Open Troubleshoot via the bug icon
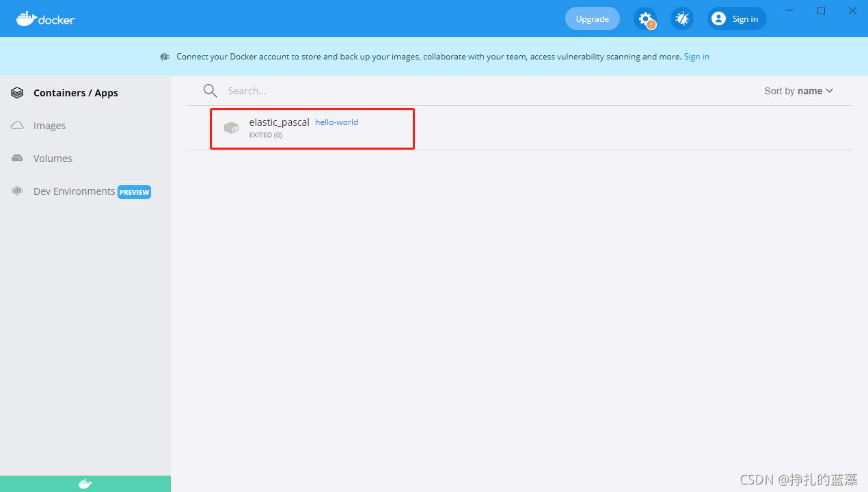Image resolution: width=868 pixels, height=492 pixels. tap(682, 18)
